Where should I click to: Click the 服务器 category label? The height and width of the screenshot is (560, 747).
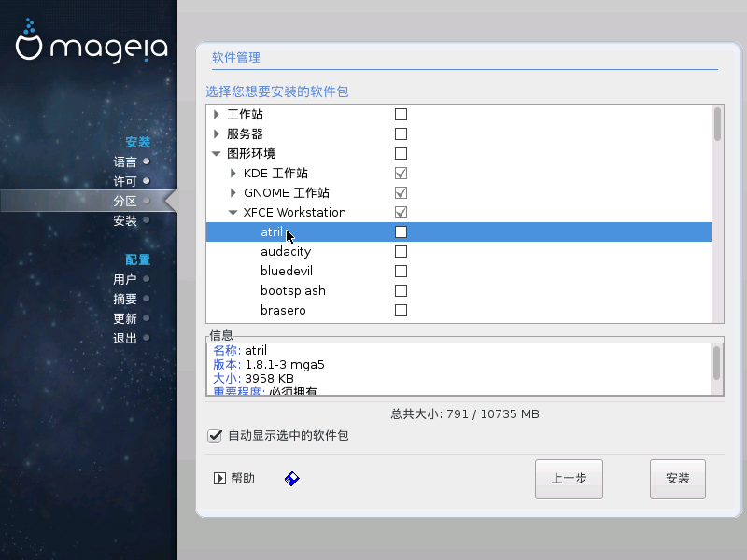[245, 133]
